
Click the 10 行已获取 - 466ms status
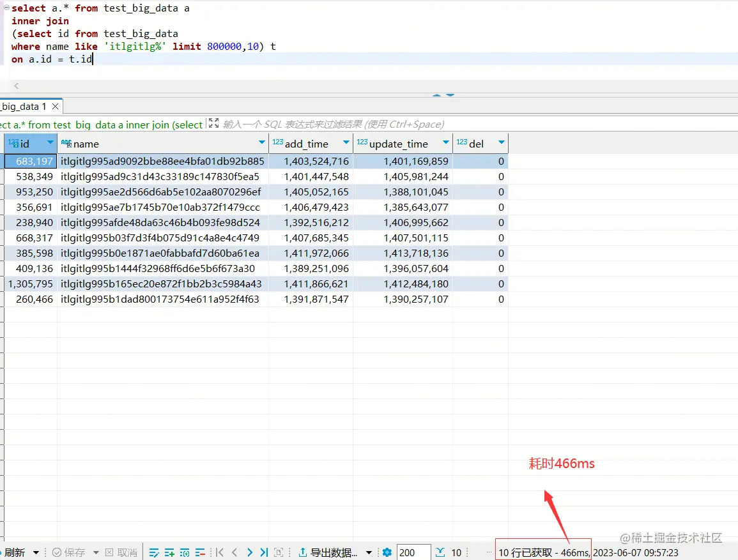544,552
